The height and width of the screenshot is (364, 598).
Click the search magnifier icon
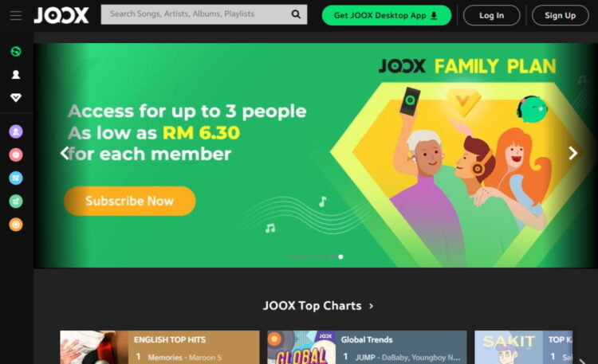296,14
